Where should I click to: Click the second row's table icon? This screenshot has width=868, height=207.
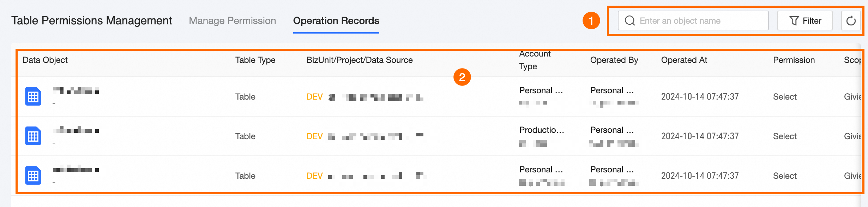(x=33, y=136)
